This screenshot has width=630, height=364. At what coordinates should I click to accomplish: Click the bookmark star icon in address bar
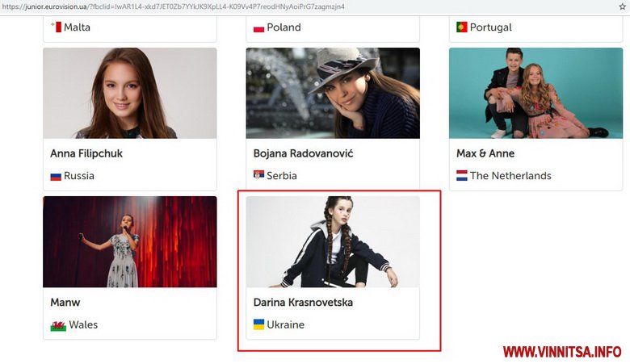(x=622, y=6)
